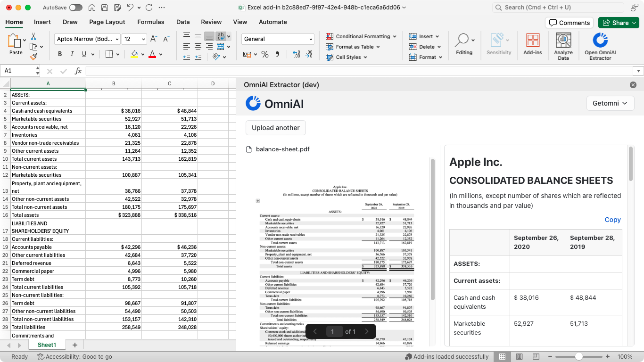Open the Add-ins button
The image size is (644, 362).
point(533,45)
